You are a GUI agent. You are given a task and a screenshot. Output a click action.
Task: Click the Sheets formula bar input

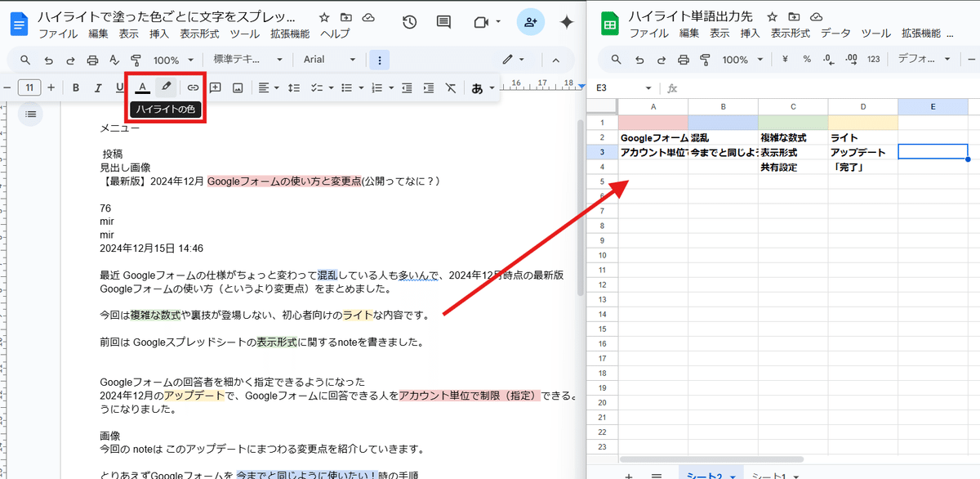pos(829,88)
